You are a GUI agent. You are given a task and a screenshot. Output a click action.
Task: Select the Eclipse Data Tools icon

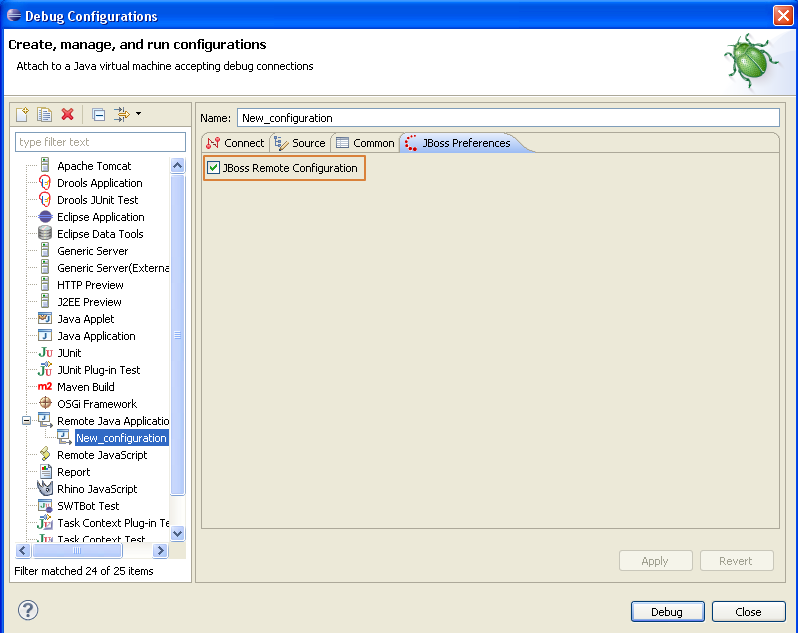(x=45, y=234)
